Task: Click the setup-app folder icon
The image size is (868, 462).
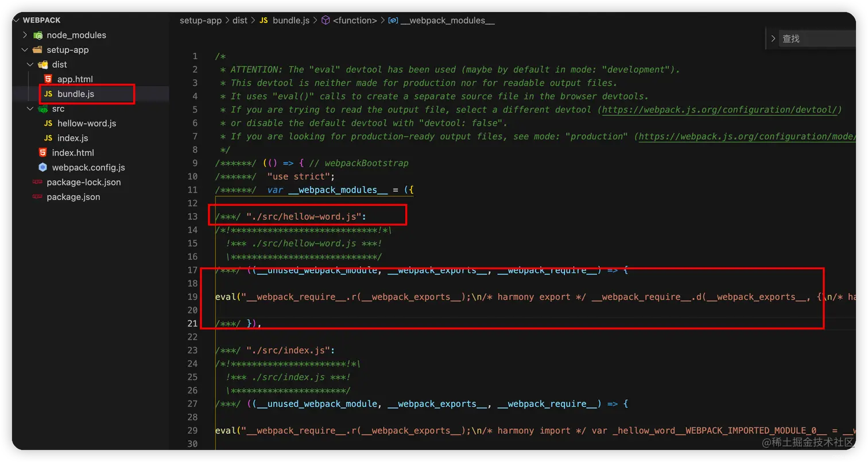Action: (37, 50)
